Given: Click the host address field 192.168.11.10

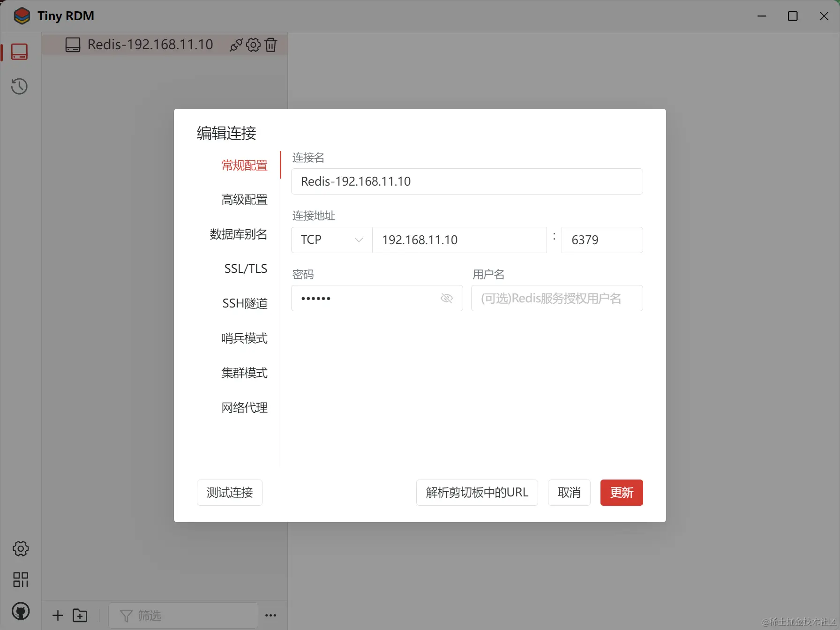Looking at the screenshot, I should [459, 240].
